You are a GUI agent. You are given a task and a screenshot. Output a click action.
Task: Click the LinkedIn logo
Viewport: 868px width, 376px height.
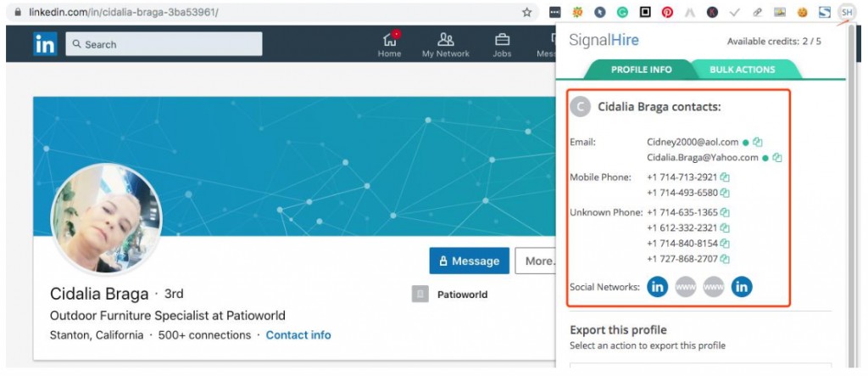coord(45,44)
